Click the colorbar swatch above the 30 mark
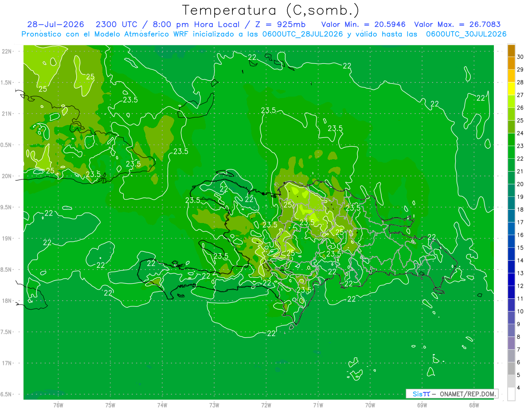The image size is (532, 411). tap(511, 51)
